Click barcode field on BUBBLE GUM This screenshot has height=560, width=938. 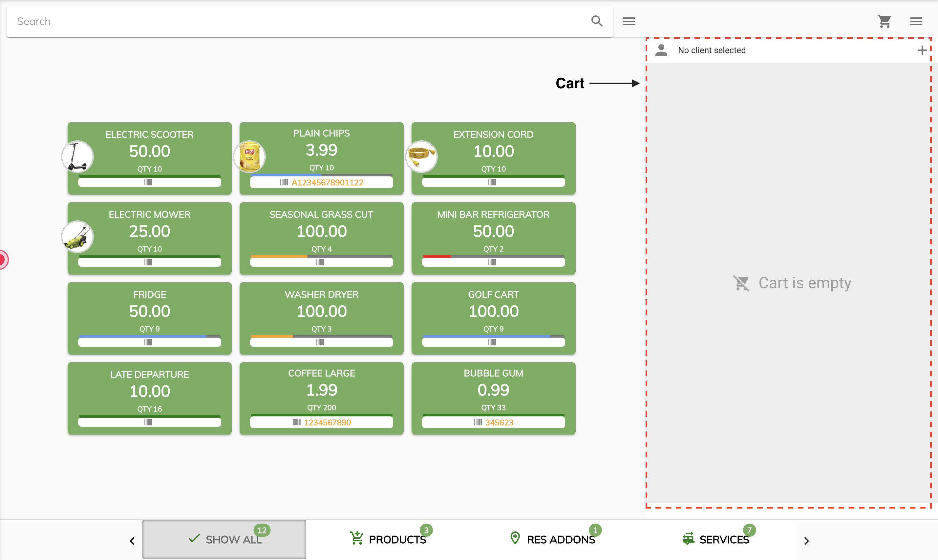[x=493, y=423]
